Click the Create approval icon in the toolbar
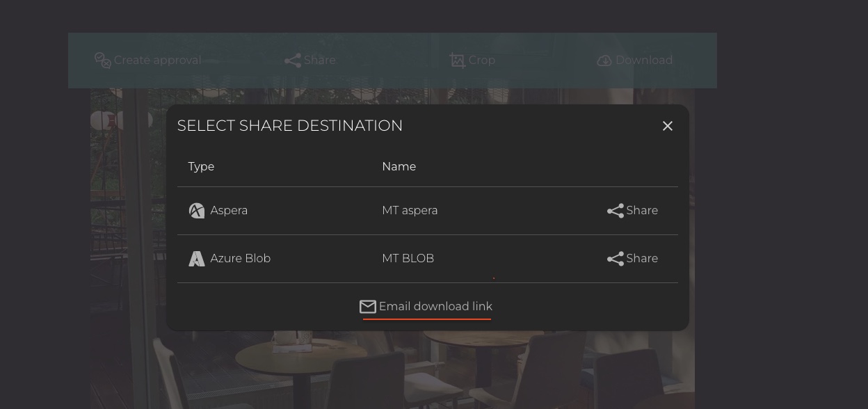This screenshot has height=409, width=868. 103,61
